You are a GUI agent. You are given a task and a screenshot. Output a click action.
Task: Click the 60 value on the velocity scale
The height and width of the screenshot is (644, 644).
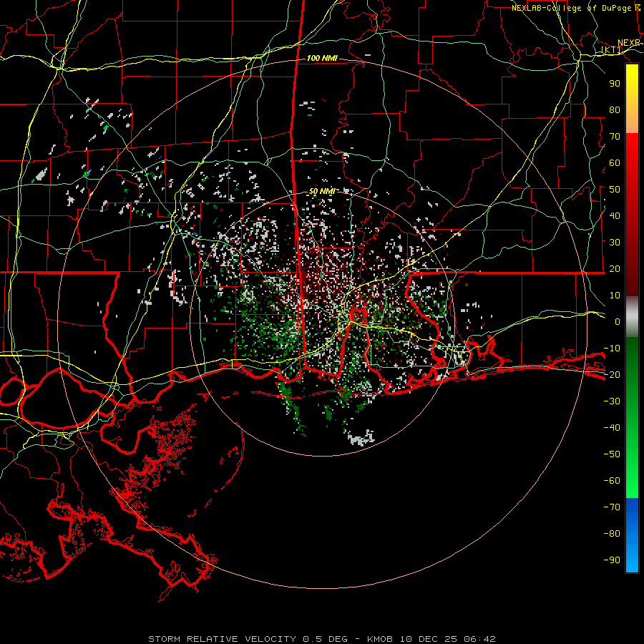point(615,163)
